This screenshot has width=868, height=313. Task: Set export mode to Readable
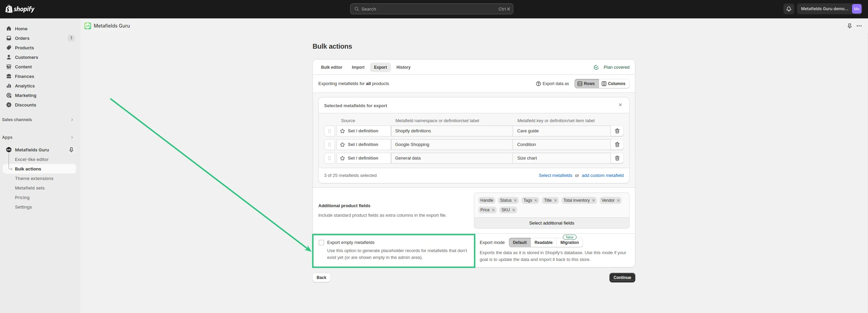(x=544, y=243)
